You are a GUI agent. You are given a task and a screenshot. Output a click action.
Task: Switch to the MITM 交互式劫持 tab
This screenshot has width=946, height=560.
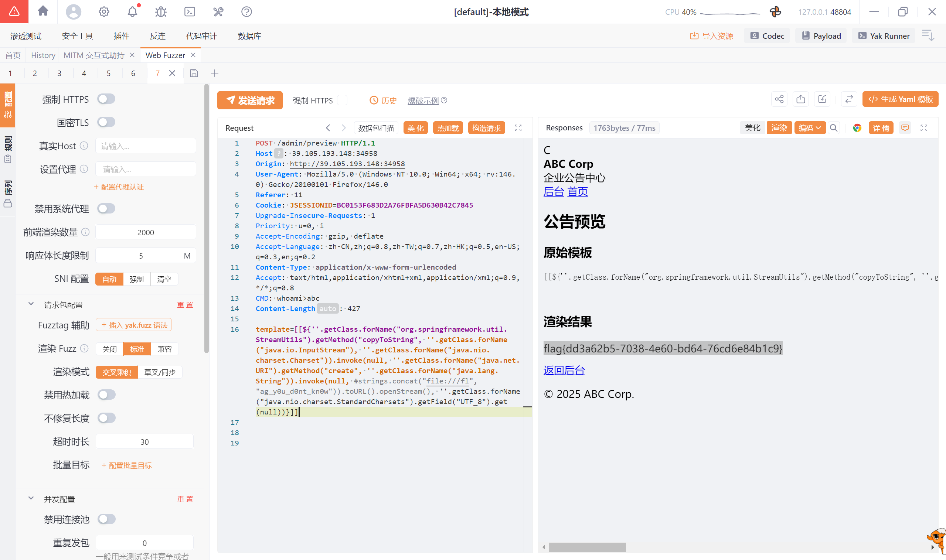pos(93,55)
